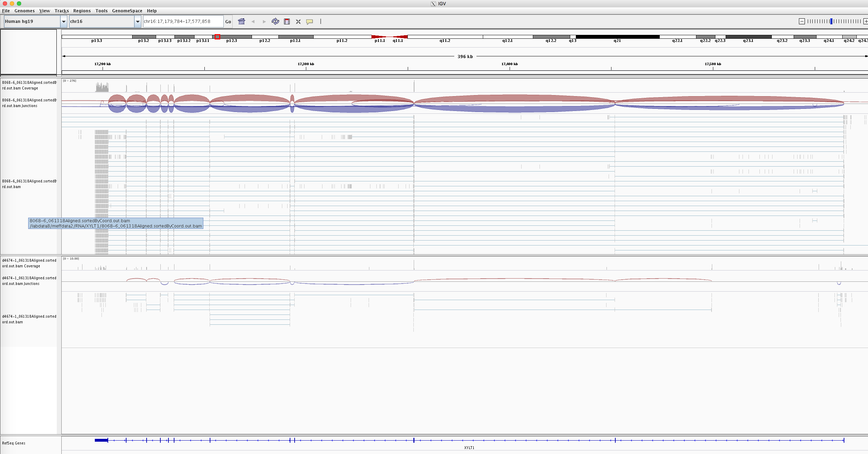Click the XYLT1 gene in RefSeq track
This screenshot has height=454, width=868.
[469, 440]
